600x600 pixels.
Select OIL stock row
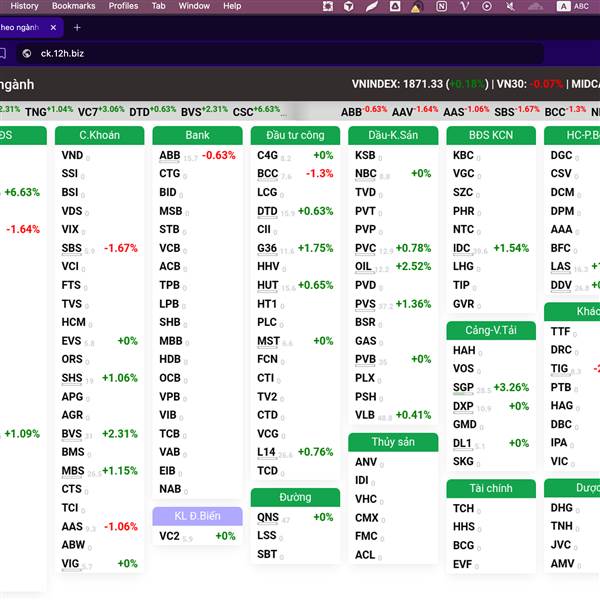pyautogui.click(x=393, y=266)
